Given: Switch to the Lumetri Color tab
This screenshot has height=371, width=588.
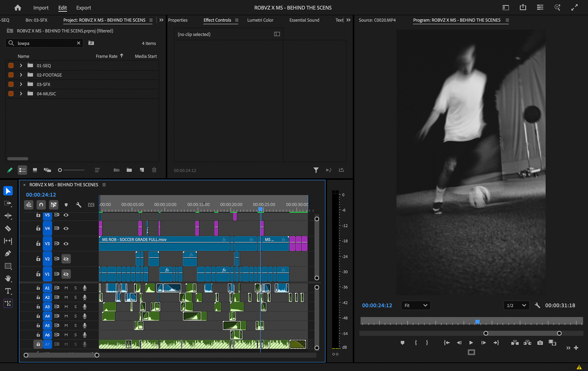Looking at the screenshot, I should pos(260,20).
